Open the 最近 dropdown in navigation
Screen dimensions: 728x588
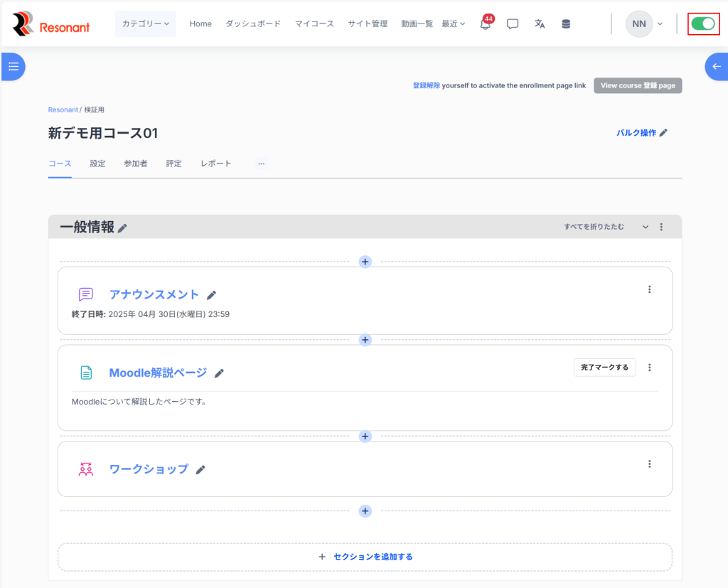click(453, 23)
